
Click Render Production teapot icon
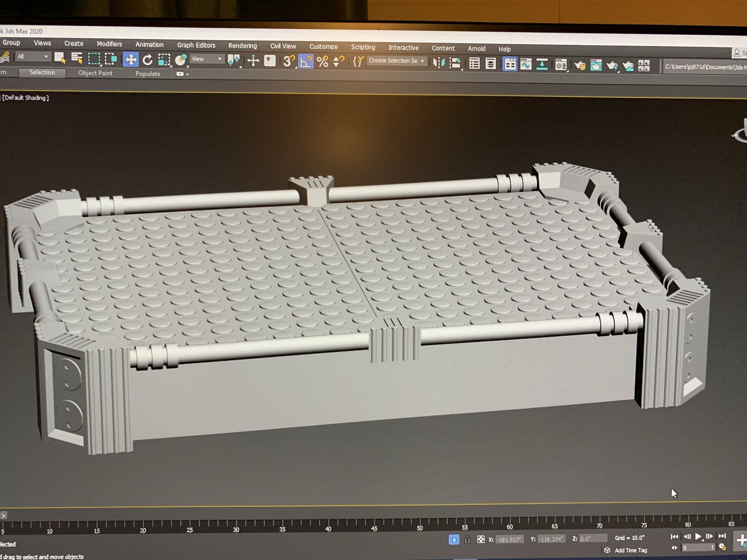point(612,66)
